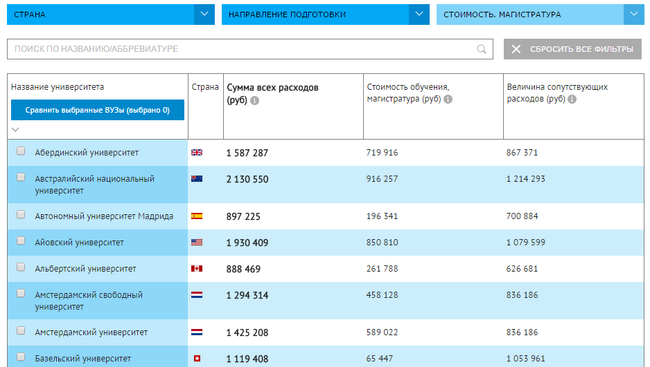Click sort chevron under Название университета
Image resolution: width=650 pixels, height=367 pixels.
coord(15,130)
